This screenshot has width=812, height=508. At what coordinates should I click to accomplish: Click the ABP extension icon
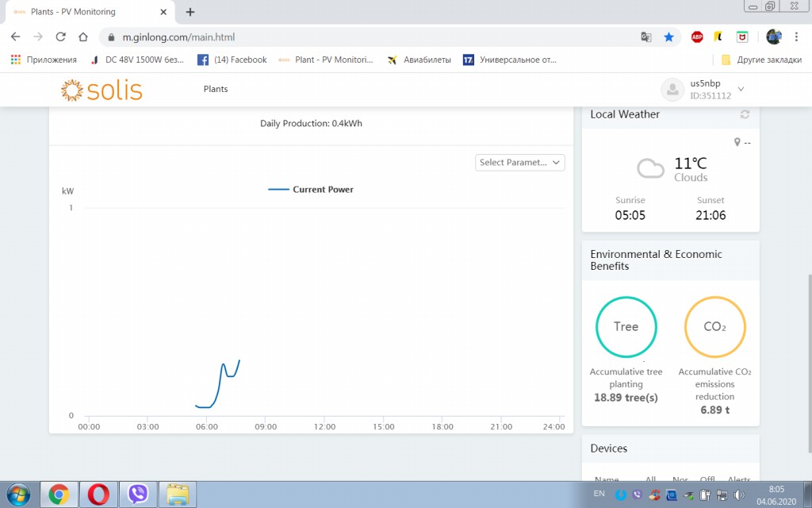tap(697, 37)
